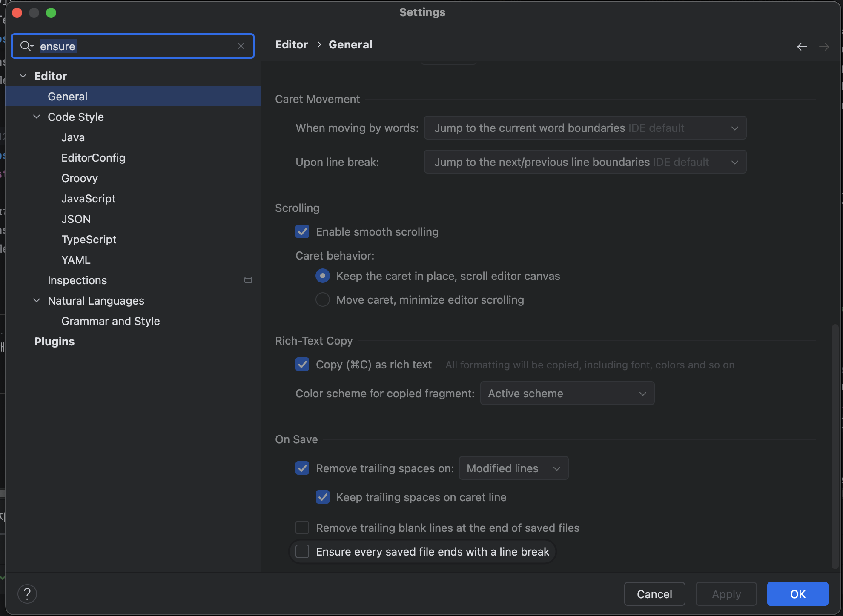
Task: Enable Ensure every saved file ends with line break
Action: pos(302,551)
